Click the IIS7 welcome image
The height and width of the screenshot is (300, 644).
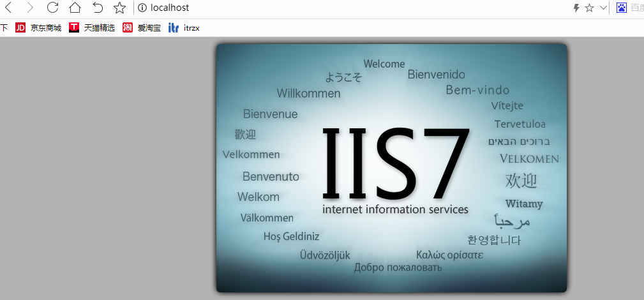(x=391, y=168)
